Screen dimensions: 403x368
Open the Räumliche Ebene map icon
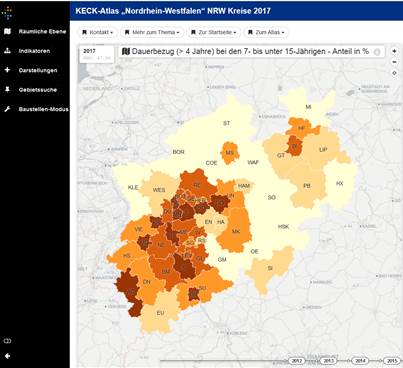click(7, 31)
